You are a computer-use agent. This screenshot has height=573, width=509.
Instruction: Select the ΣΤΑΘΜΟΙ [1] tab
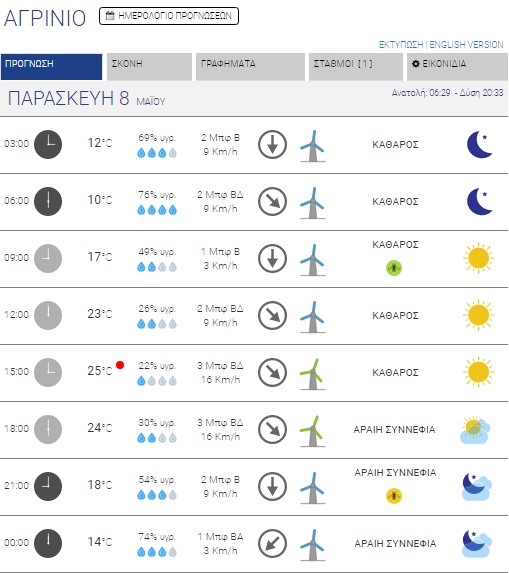point(356,67)
